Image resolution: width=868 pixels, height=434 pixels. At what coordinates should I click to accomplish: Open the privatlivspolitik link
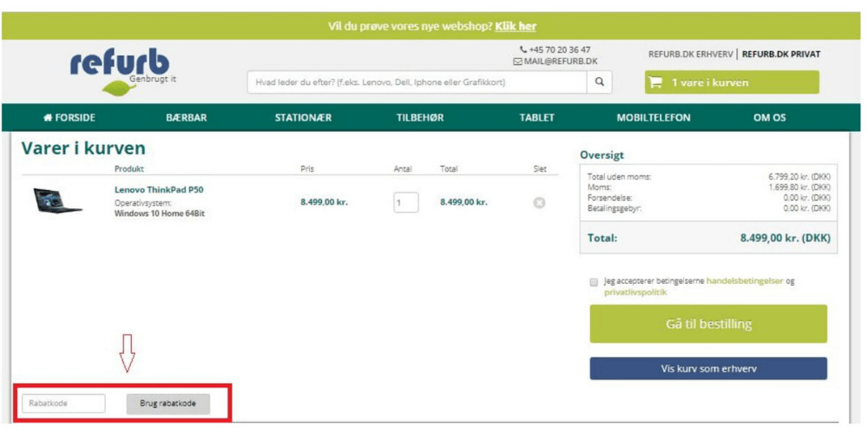coord(635,293)
